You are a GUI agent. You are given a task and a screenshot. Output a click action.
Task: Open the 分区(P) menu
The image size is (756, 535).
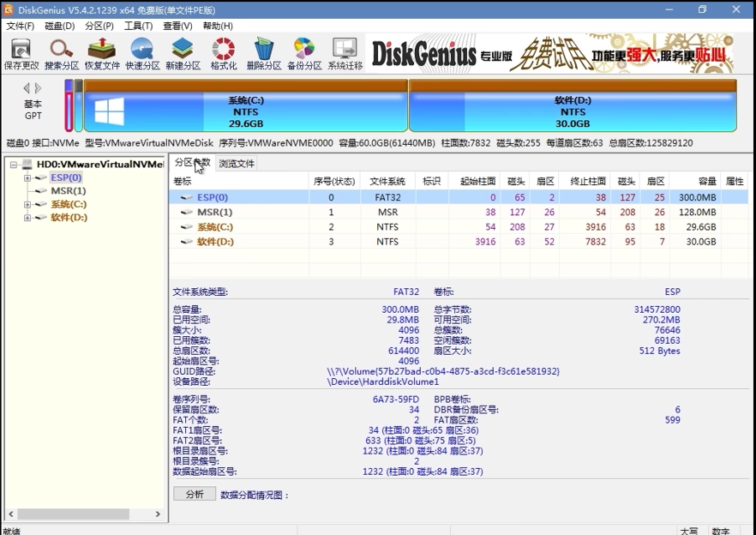click(99, 26)
